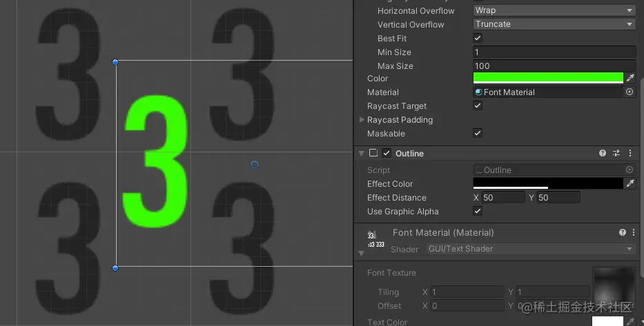
Task: Toggle the Use Graphic Alpha checkbox
Action: 477,211
